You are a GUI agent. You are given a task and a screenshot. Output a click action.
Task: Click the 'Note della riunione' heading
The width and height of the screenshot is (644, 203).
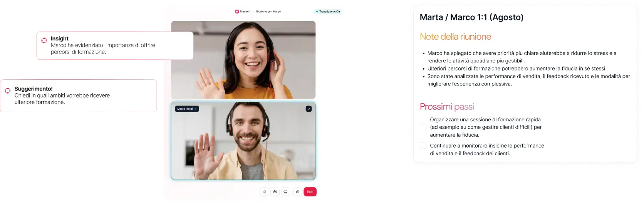tap(455, 37)
